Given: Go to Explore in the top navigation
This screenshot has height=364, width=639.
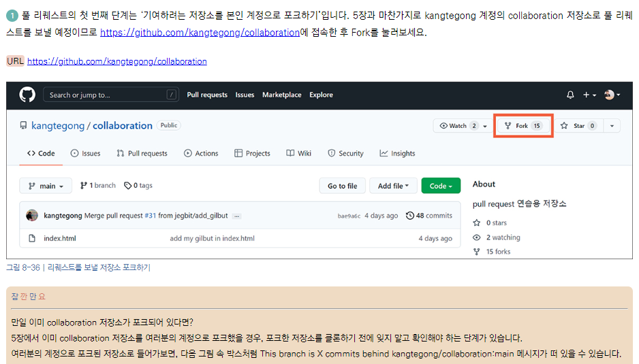Looking at the screenshot, I should 321,95.
